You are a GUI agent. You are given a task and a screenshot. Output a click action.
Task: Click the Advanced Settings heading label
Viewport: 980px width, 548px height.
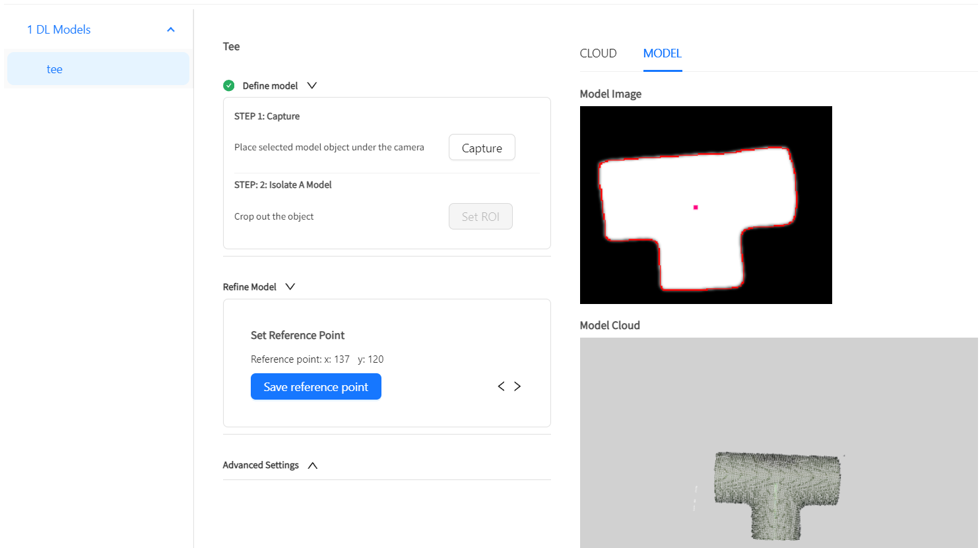[261, 466]
